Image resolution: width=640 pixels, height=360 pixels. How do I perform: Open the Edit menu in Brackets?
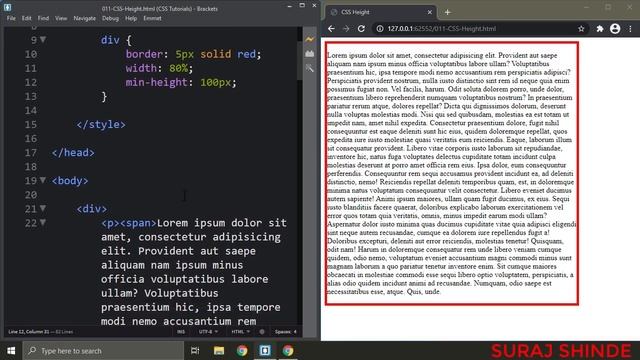(x=27, y=18)
